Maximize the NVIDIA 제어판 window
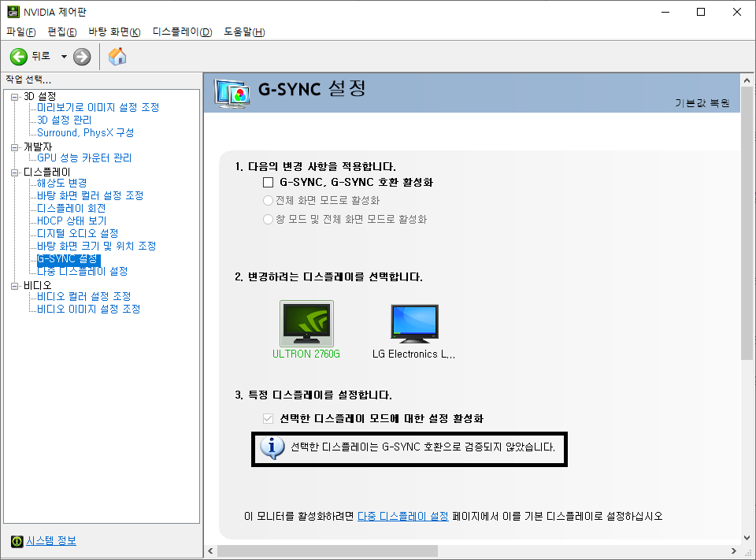Viewport: 756px width, 560px height. click(x=701, y=12)
